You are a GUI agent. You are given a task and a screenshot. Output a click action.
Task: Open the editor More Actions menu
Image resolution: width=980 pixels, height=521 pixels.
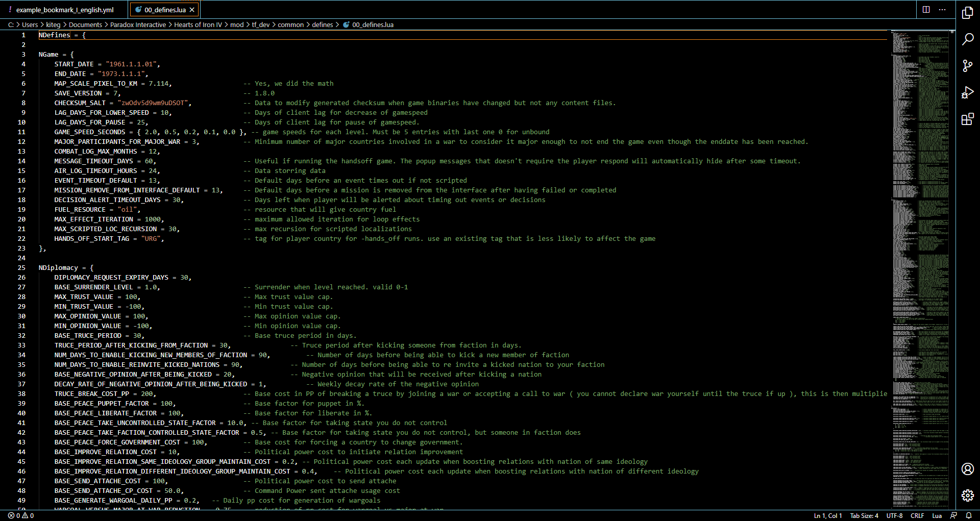942,9
